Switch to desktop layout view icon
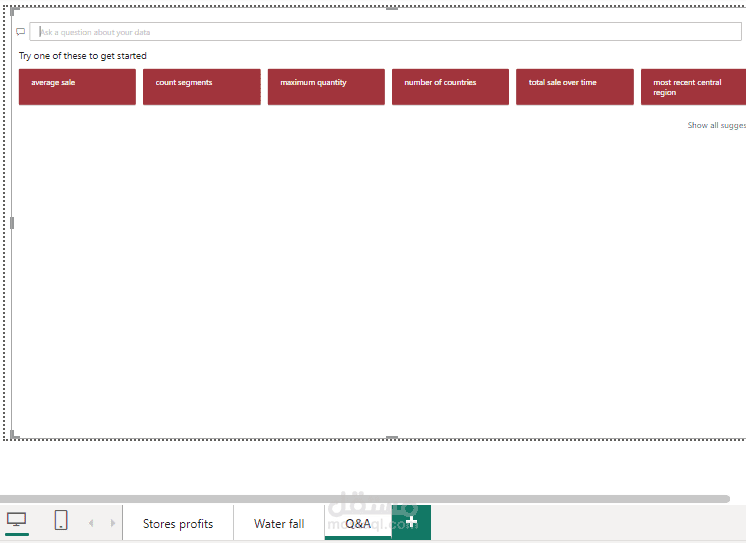 (17, 520)
